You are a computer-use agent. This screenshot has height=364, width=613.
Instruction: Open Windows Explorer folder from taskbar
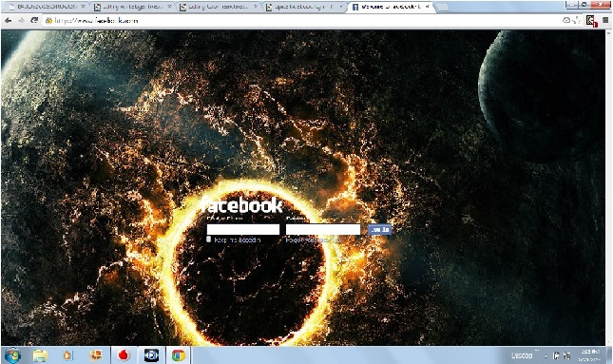[x=40, y=355]
